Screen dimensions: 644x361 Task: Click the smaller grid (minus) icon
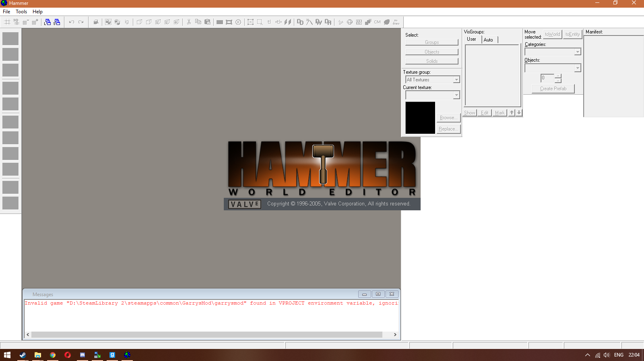[25, 22]
